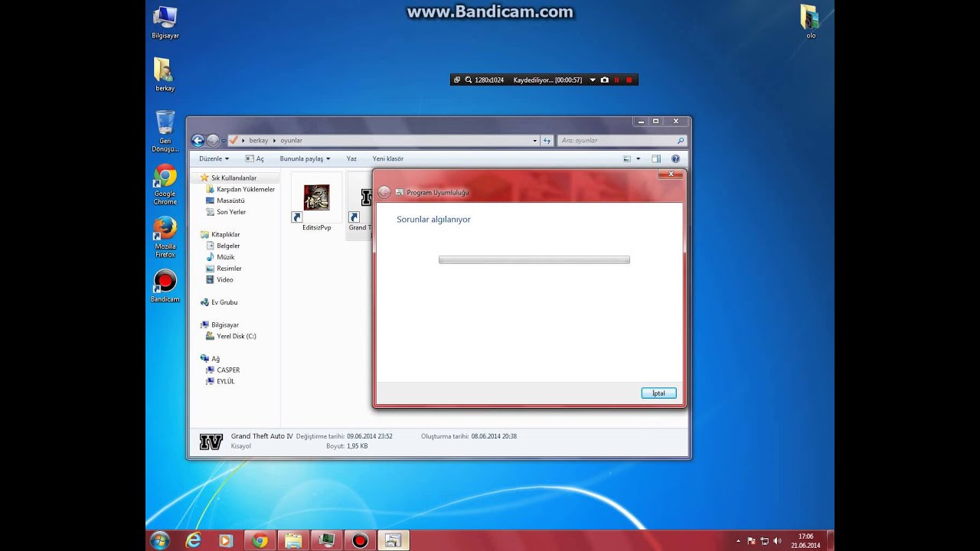Click the oyunlar breadcrumb in address bar
The width and height of the screenshot is (980, 551).
click(x=291, y=140)
